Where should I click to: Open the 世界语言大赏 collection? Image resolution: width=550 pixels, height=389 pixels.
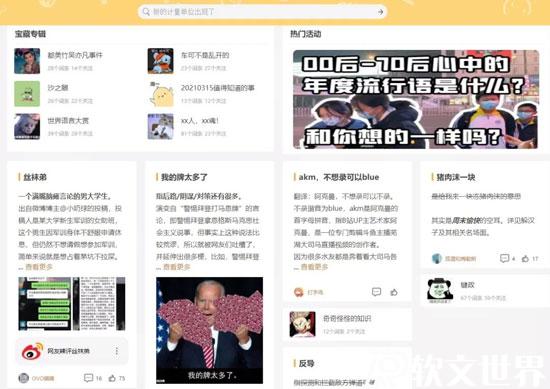pyautogui.click(x=68, y=121)
